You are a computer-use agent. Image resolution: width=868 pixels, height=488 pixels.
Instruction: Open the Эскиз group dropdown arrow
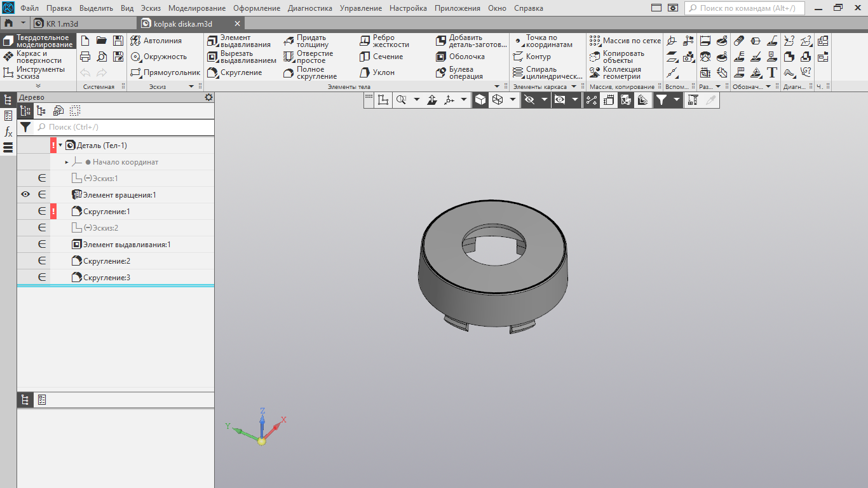(191, 86)
